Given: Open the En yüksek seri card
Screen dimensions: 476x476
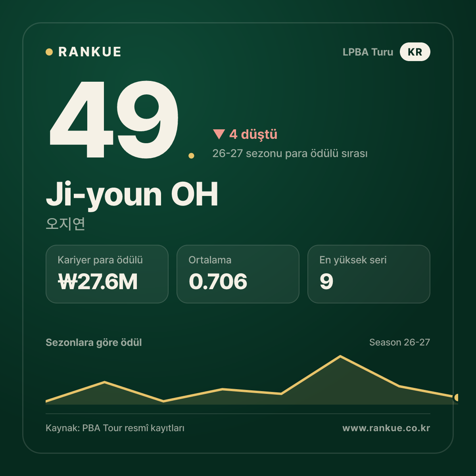Looking at the screenshot, I should click(369, 274).
